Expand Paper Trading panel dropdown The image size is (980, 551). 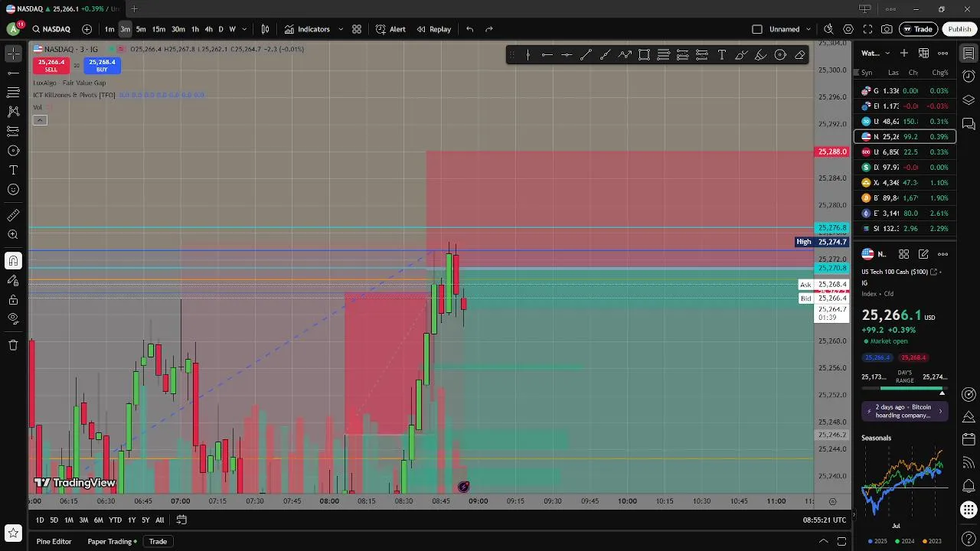[x=113, y=542]
